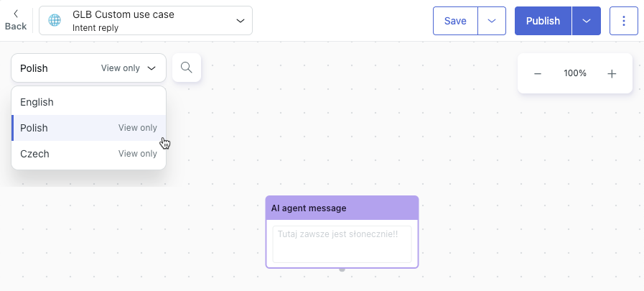Click the connector dot below AI agent message
The width and height of the screenshot is (644, 291).
tap(342, 269)
